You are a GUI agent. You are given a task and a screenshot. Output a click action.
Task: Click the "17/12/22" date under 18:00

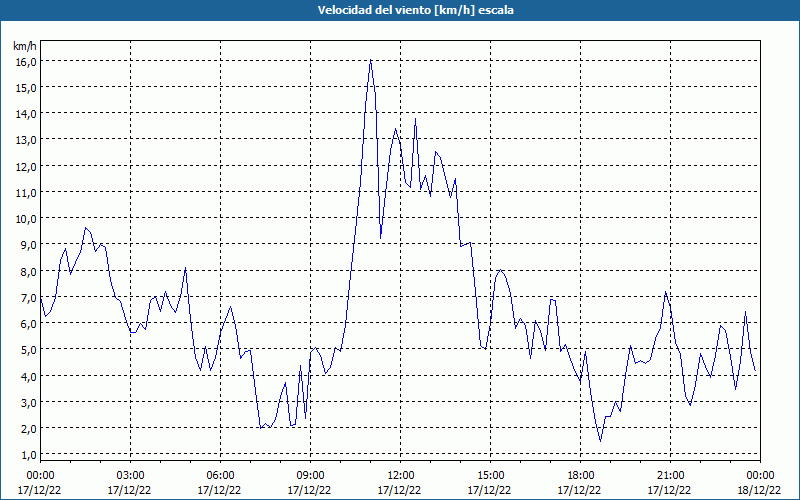(580, 490)
